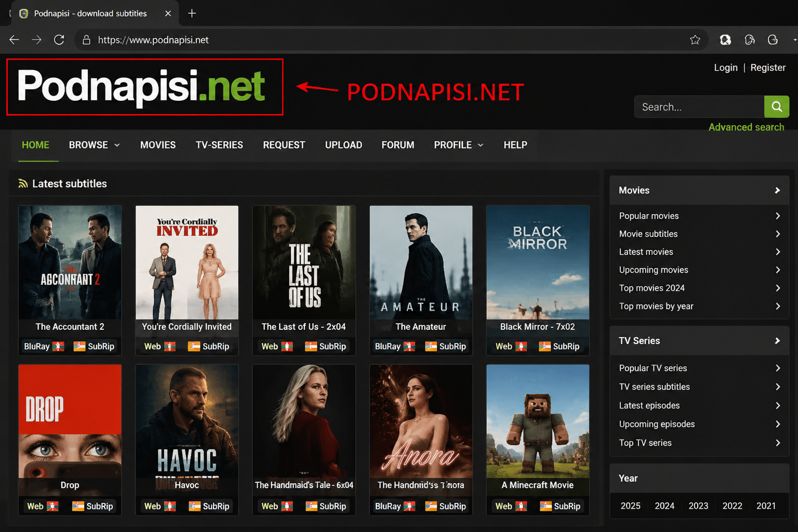Open Popular TV series sidebar link
Image resolution: width=798 pixels, height=532 pixels.
[653, 368]
